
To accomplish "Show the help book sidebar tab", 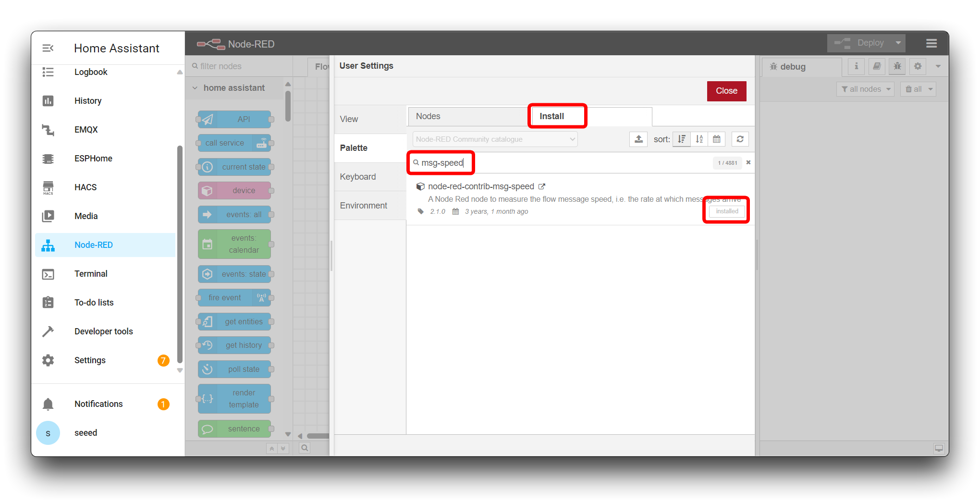I will 877,66.
